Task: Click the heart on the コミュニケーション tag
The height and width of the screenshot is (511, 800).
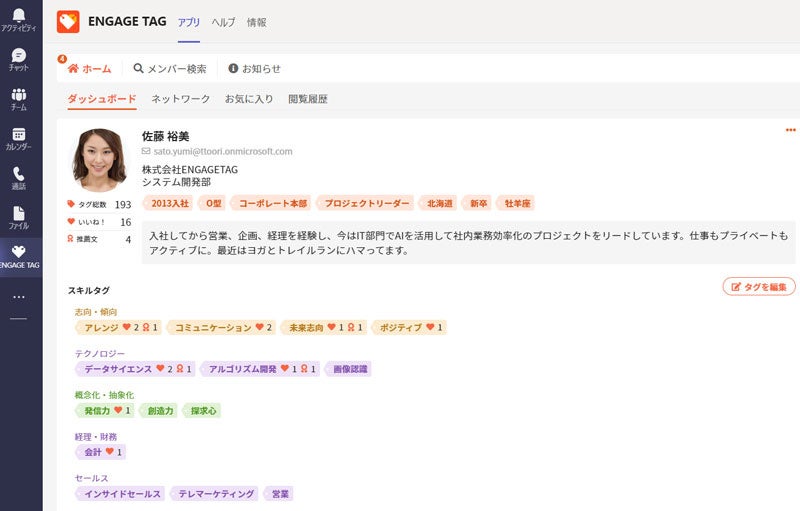Action: pos(260,327)
